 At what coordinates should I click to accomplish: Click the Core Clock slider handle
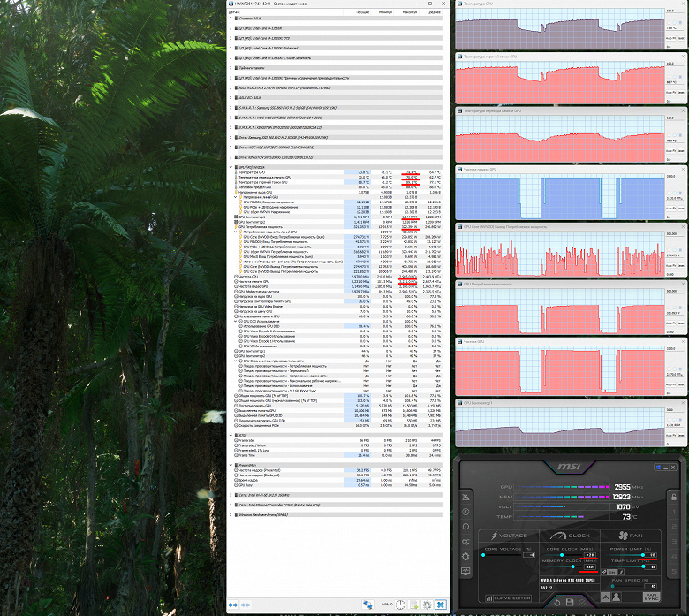[562, 555]
